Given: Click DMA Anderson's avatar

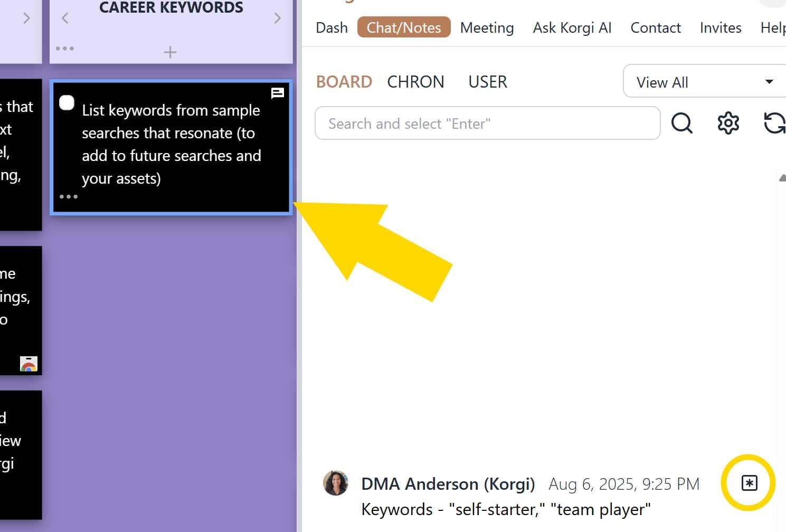Looking at the screenshot, I should click(x=336, y=483).
